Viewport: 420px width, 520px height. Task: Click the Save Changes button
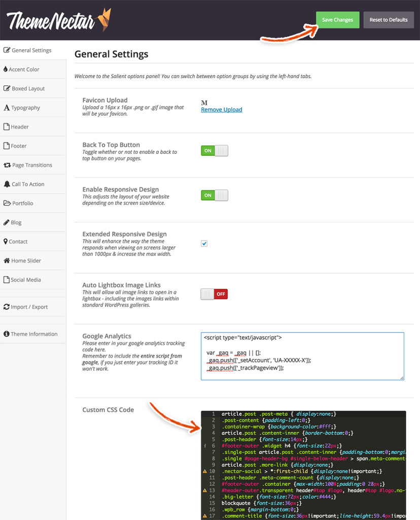point(337,19)
